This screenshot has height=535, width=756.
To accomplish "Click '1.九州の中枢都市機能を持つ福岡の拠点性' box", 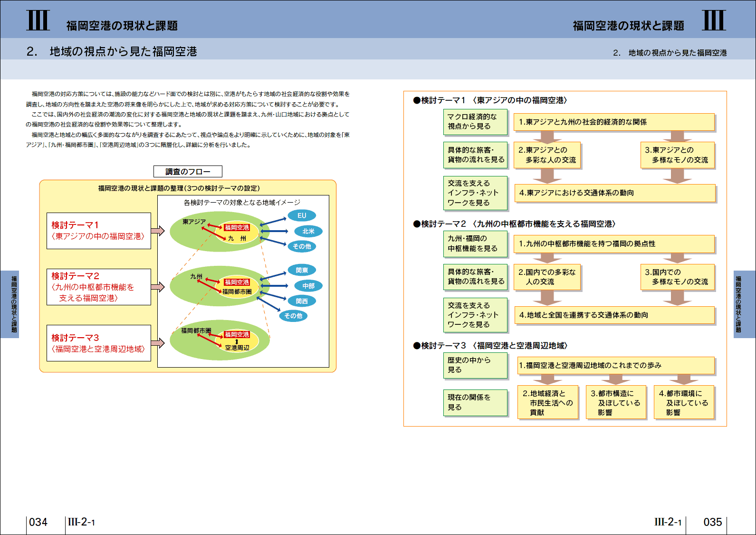I will 614,244.
